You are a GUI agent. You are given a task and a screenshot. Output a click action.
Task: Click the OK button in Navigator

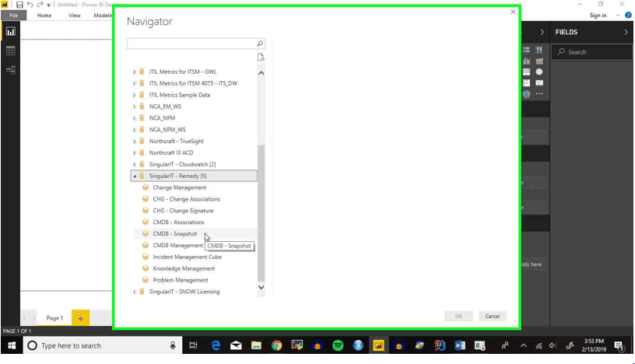click(x=458, y=317)
